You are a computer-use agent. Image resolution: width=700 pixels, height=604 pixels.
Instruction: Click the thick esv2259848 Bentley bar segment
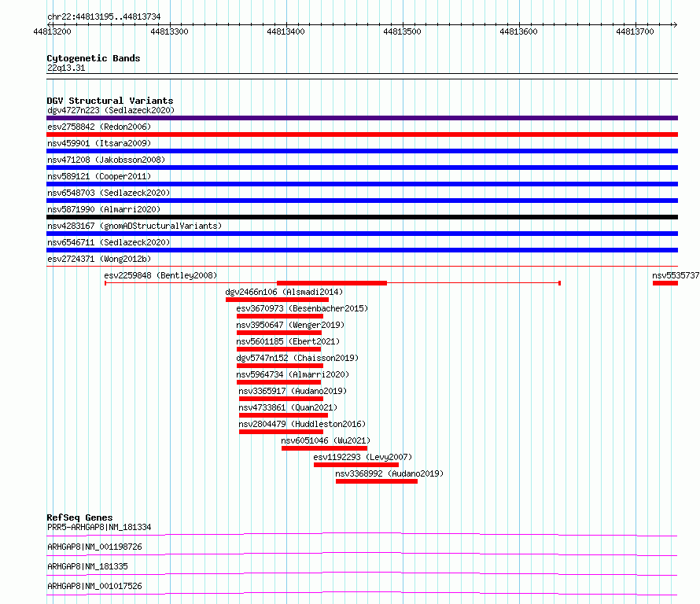tap(332, 283)
